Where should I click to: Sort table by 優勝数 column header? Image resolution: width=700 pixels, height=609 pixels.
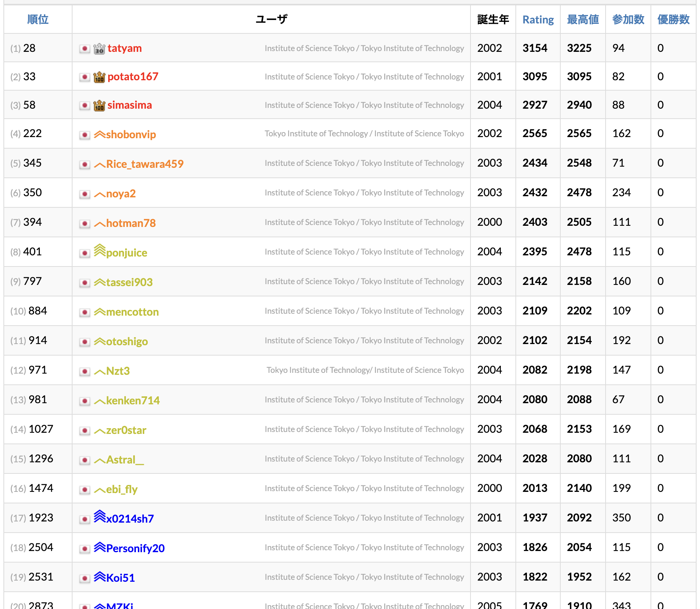[x=673, y=20]
